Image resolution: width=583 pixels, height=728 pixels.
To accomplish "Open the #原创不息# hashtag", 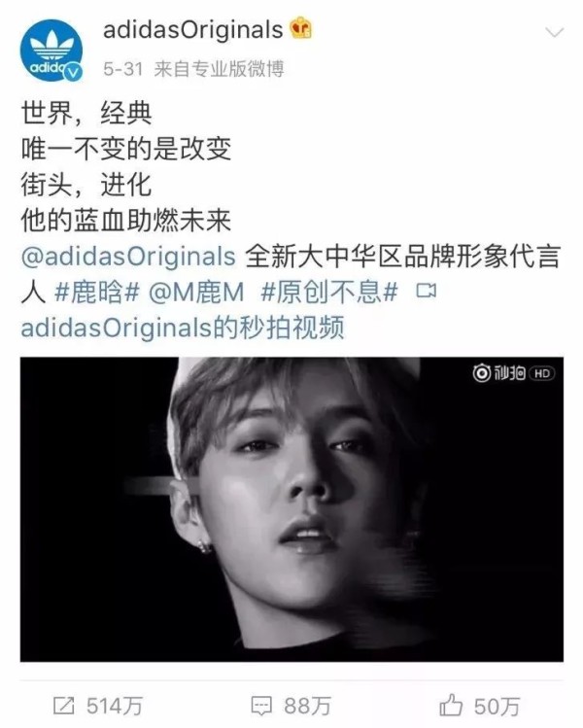I will (x=329, y=293).
